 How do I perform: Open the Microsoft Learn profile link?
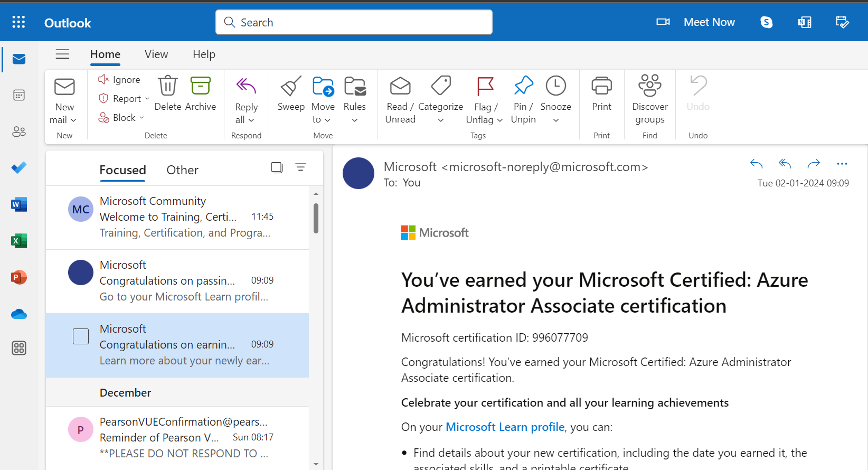point(505,427)
